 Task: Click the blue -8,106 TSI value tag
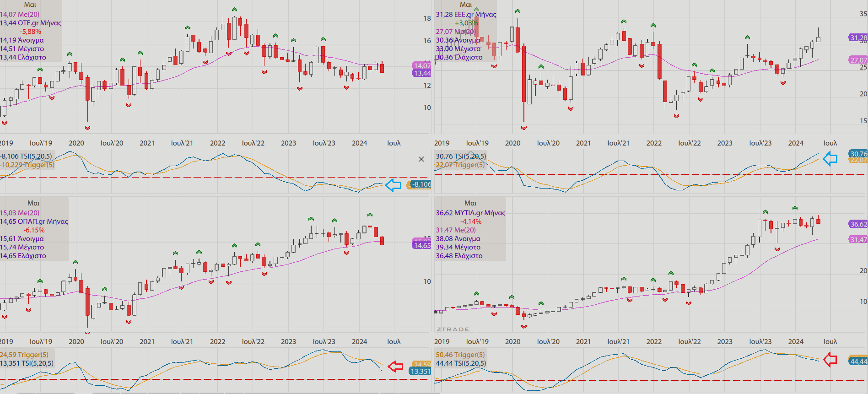coord(421,184)
